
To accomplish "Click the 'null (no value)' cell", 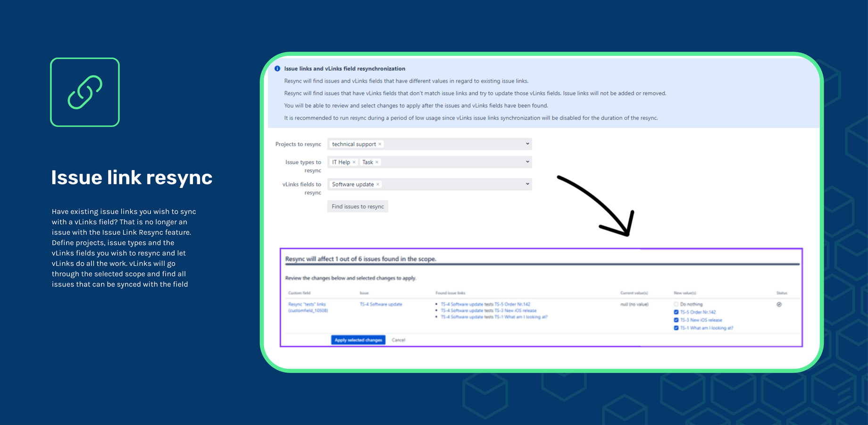I will click(634, 304).
